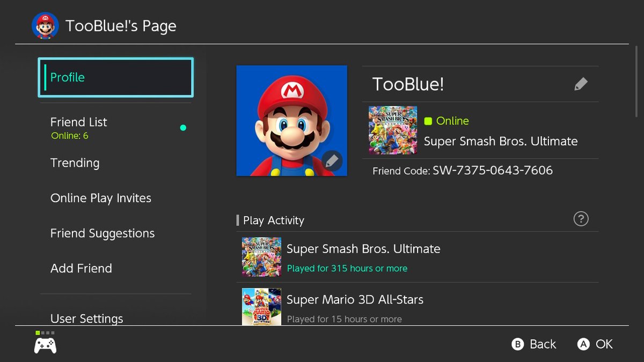
Task: Click the Smash Bros. thumbnail beside Online status
Action: click(x=393, y=130)
